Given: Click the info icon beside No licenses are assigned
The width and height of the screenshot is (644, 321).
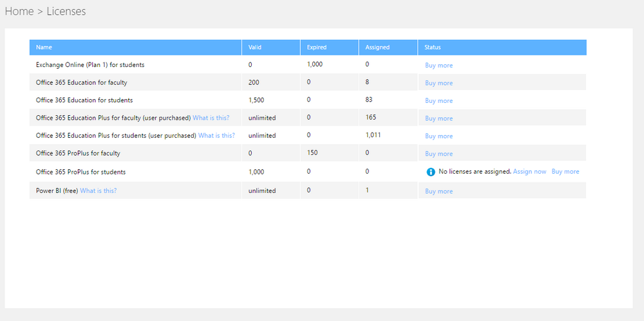Looking at the screenshot, I should [x=430, y=172].
